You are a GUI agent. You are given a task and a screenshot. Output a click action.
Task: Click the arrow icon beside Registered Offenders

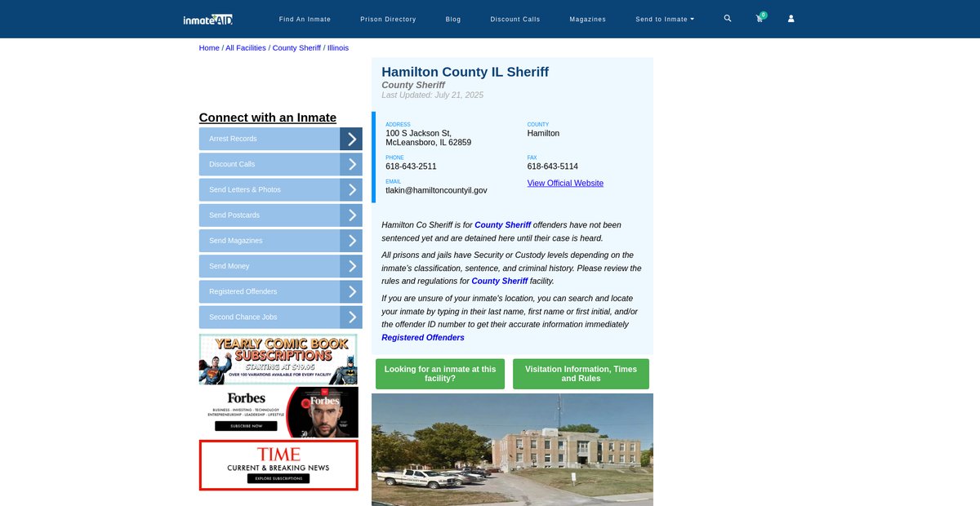(x=351, y=291)
